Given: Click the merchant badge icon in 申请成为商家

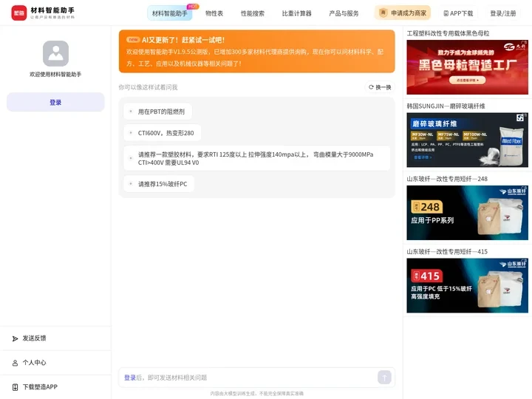Looking at the screenshot, I should point(383,13).
